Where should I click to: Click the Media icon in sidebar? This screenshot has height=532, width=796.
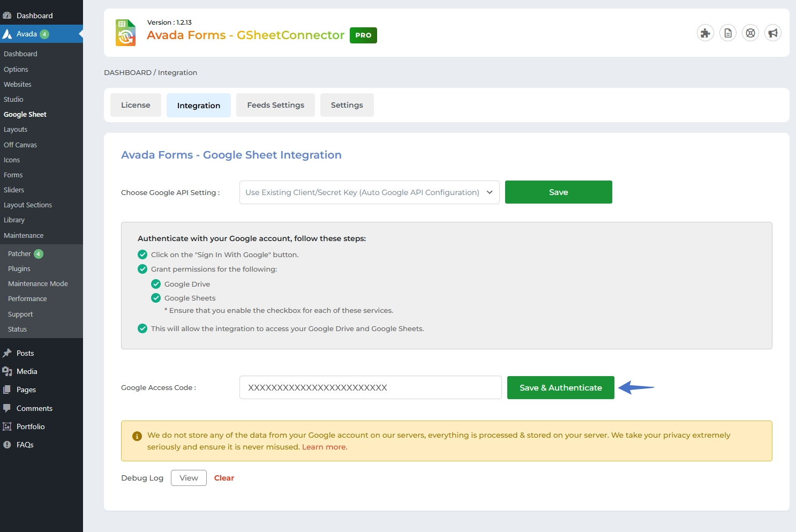click(x=7, y=371)
